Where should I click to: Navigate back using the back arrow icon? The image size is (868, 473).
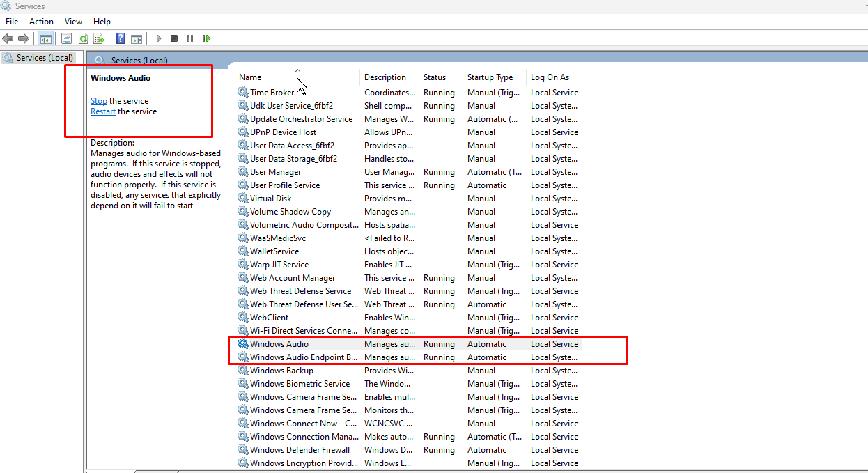coord(8,38)
